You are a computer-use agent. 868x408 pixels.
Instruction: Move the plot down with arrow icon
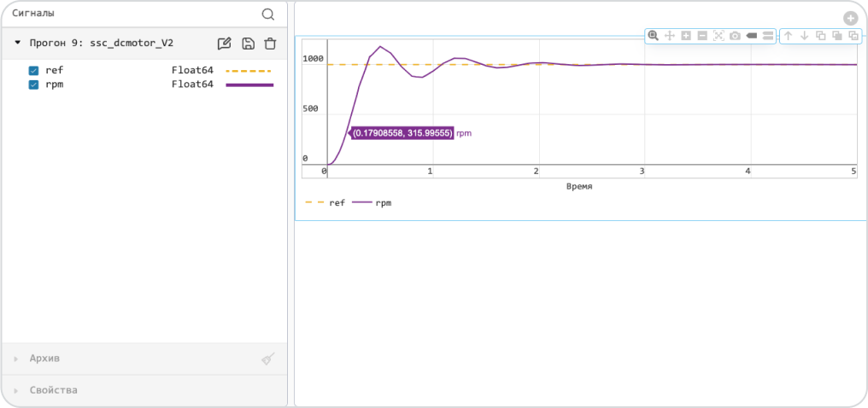[804, 36]
